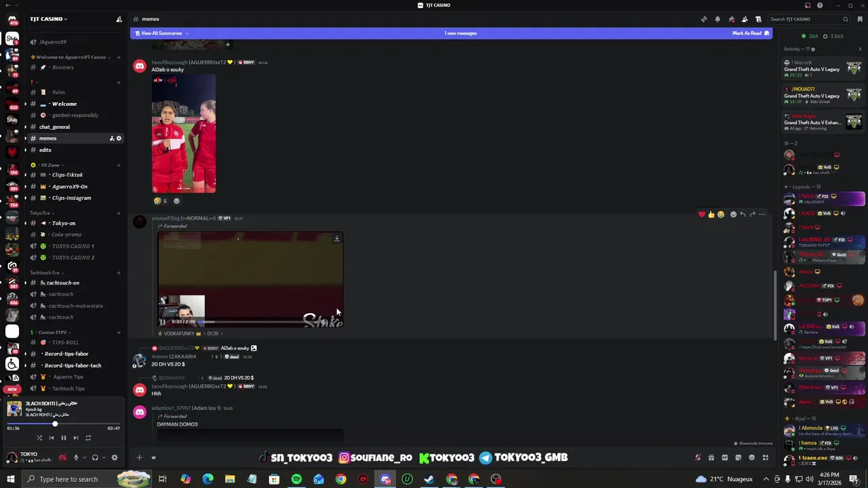868x488 pixels.
Task: Skip to next track
Action: point(75,438)
